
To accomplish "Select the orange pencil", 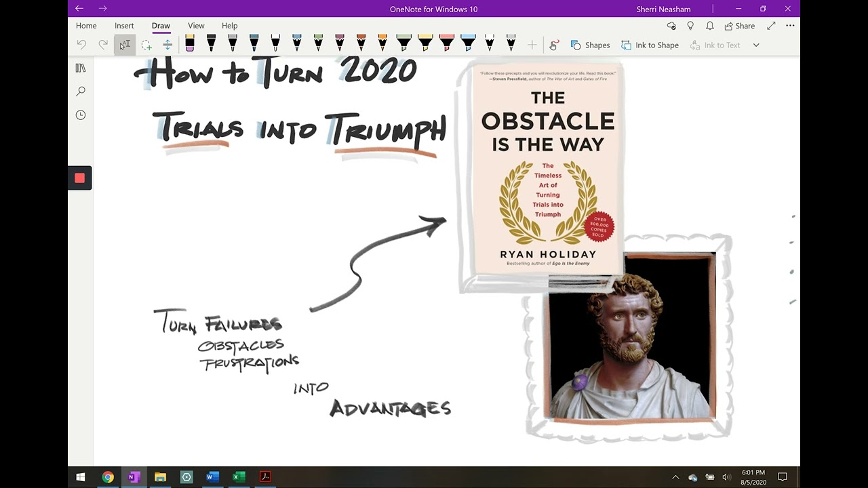I will (x=382, y=43).
